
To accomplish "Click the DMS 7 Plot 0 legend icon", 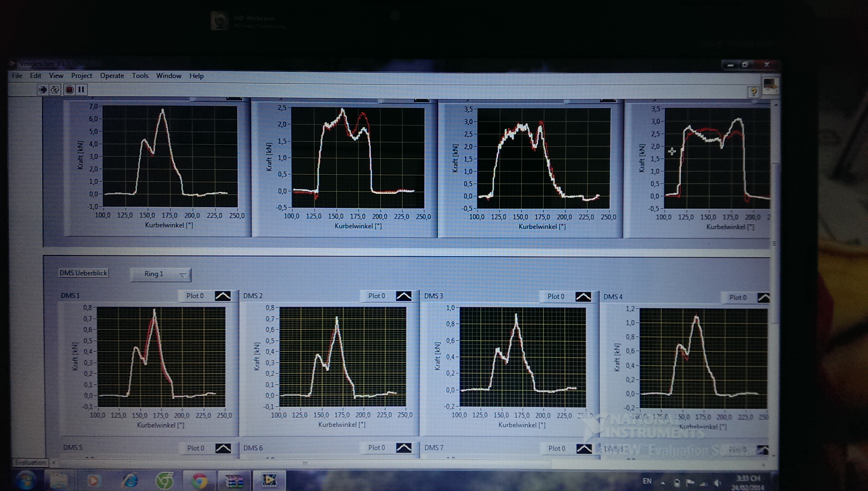I will pos(584,448).
